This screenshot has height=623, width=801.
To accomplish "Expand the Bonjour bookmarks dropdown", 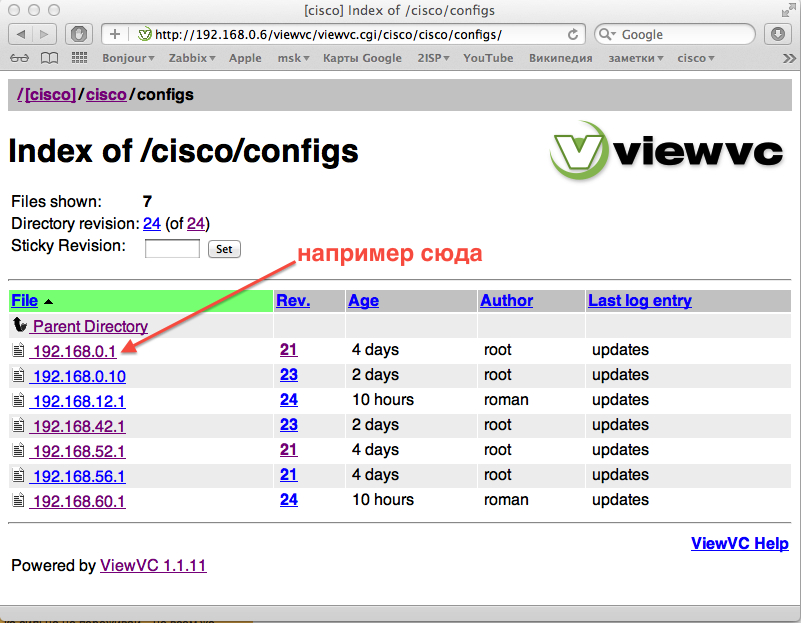I will pyautogui.click(x=129, y=58).
